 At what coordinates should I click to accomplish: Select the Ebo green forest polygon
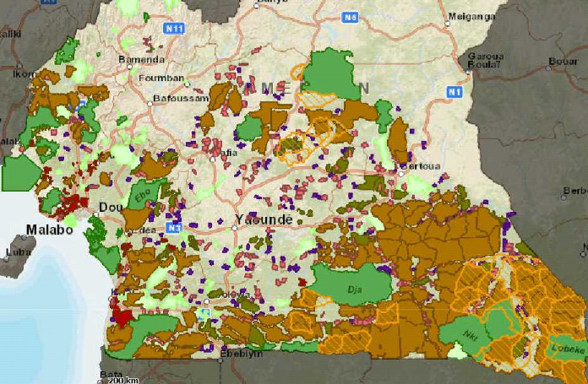point(143,196)
